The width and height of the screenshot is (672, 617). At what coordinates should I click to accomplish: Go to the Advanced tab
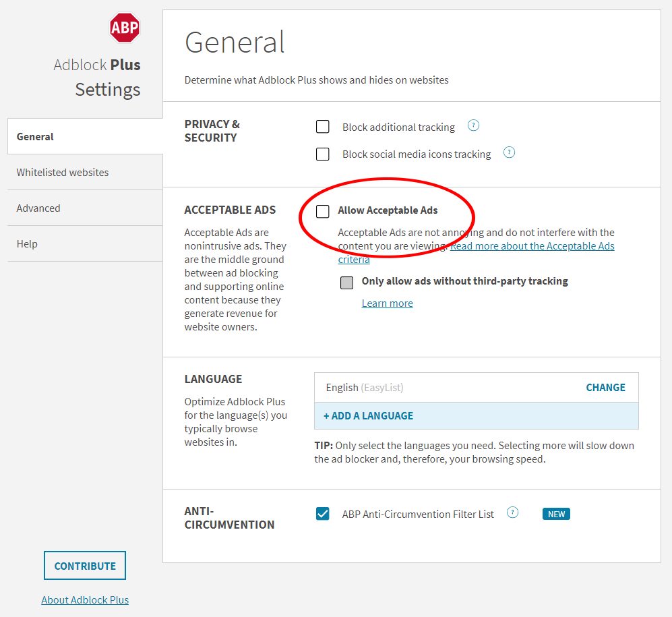click(38, 208)
